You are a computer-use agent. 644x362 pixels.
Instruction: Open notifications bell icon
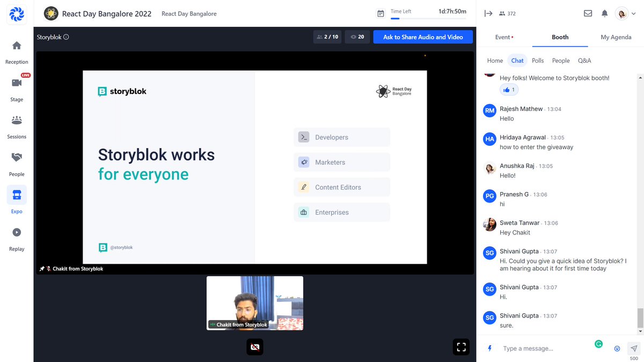(604, 13)
